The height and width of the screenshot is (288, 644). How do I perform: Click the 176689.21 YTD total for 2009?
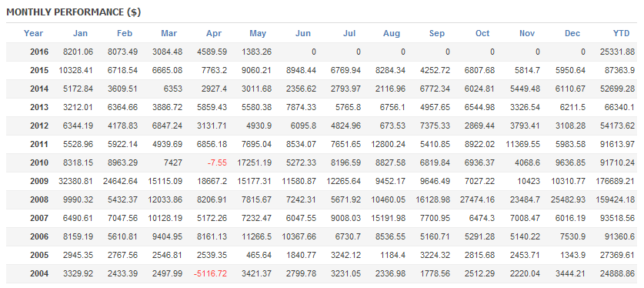click(x=615, y=182)
